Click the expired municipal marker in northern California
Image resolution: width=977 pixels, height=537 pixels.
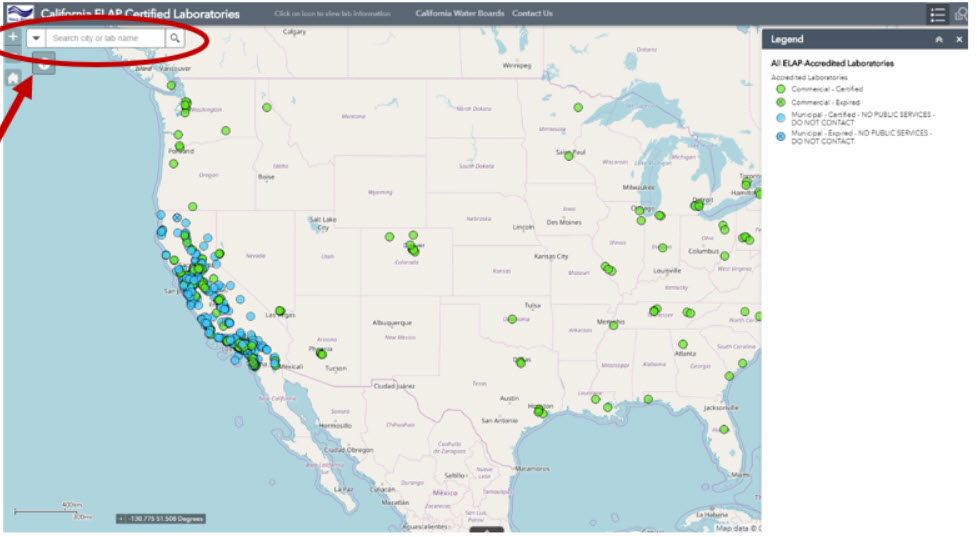pos(177,218)
